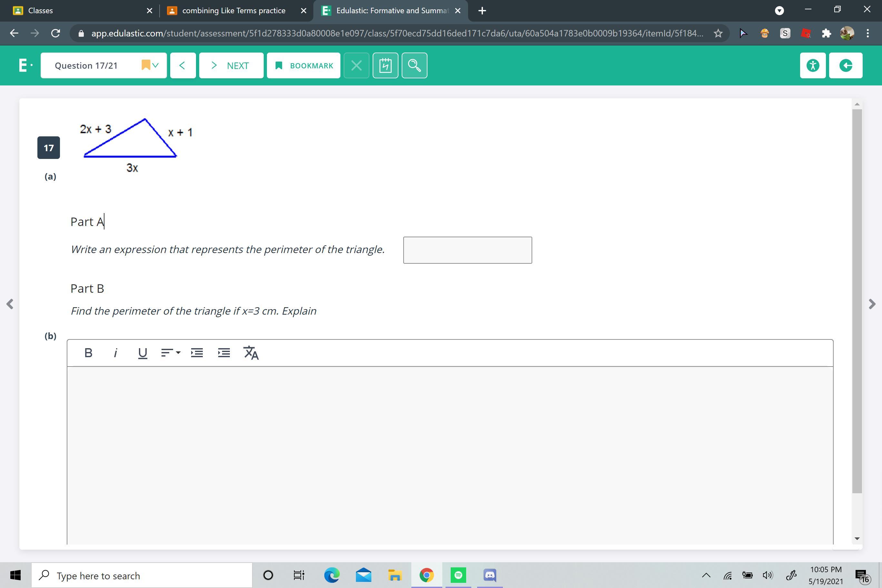Viewport: 882px width, 588px height.
Task: Click the crossed-out answer eliminator icon
Action: (x=356, y=66)
